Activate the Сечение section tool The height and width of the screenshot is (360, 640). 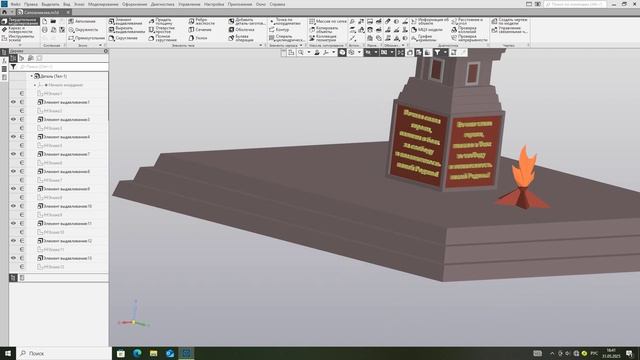pyautogui.click(x=200, y=30)
